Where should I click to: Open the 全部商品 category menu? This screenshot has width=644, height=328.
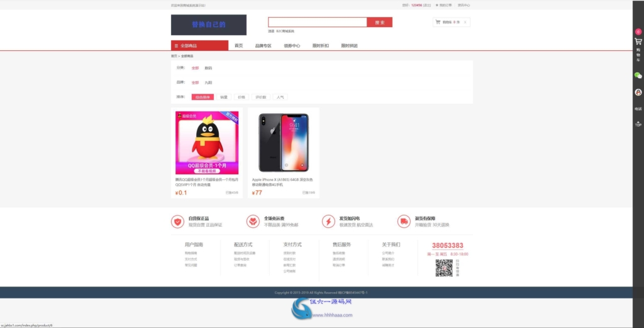tap(199, 45)
